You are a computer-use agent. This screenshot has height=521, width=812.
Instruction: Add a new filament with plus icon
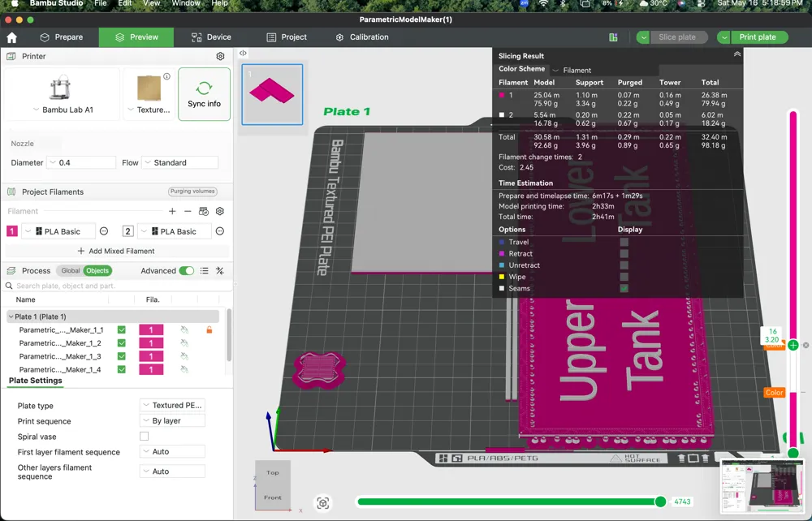pyautogui.click(x=172, y=211)
